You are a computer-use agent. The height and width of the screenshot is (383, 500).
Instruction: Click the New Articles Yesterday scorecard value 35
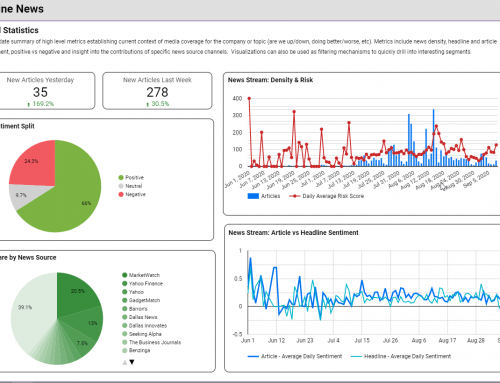coord(40,92)
